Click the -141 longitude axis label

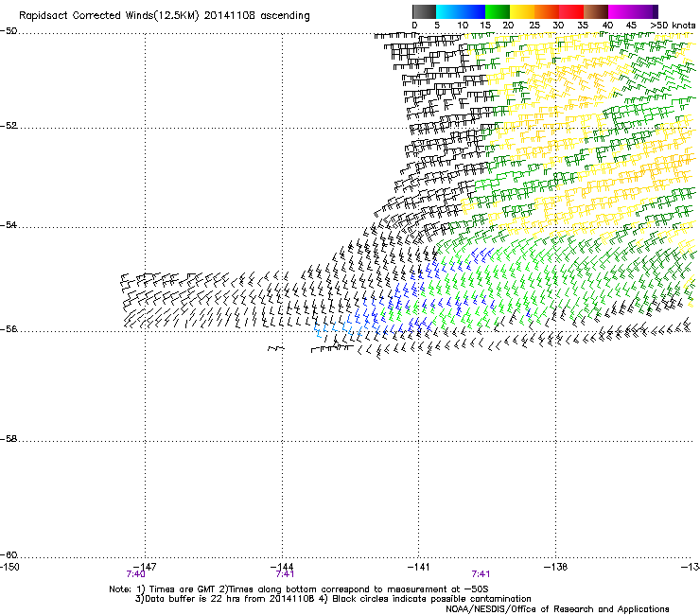418,567
